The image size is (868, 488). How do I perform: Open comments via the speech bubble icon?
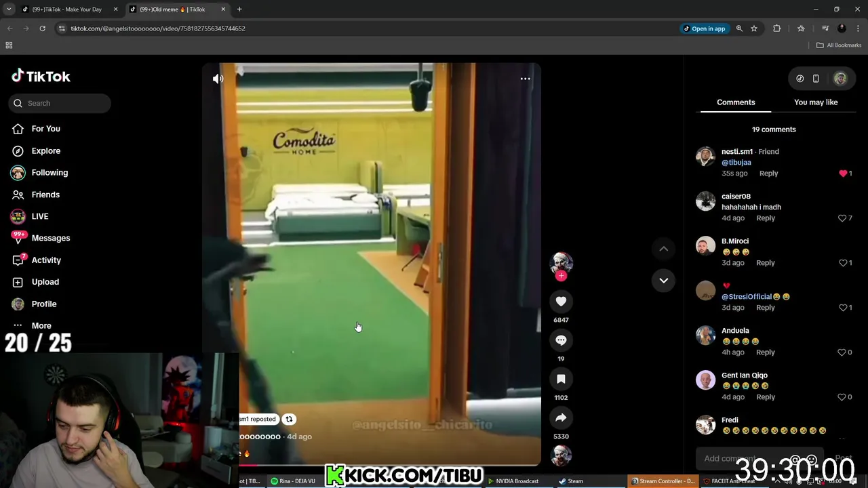click(561, 340)
